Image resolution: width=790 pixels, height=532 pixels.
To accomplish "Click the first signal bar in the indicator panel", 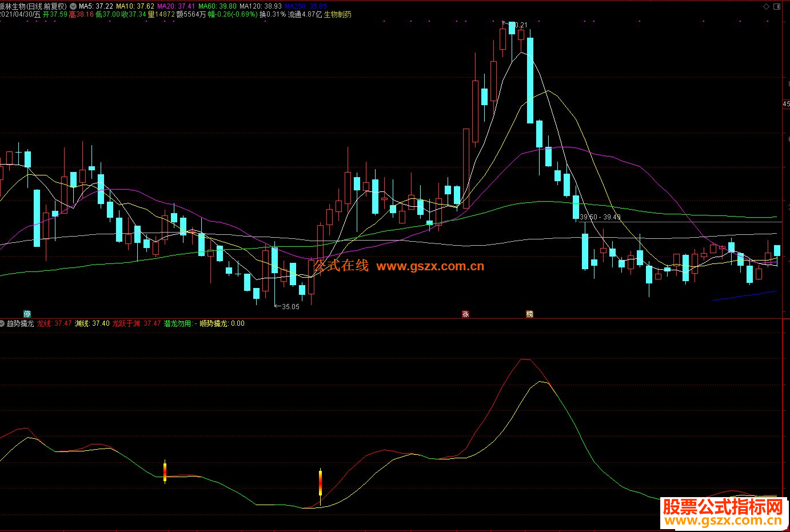I will pyautogui.click(x=165, y=471).
